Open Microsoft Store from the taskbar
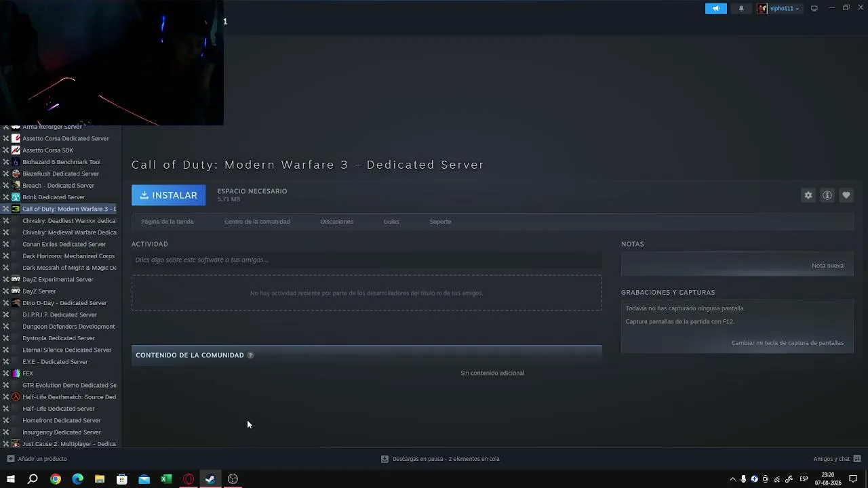 click(122, 479)
